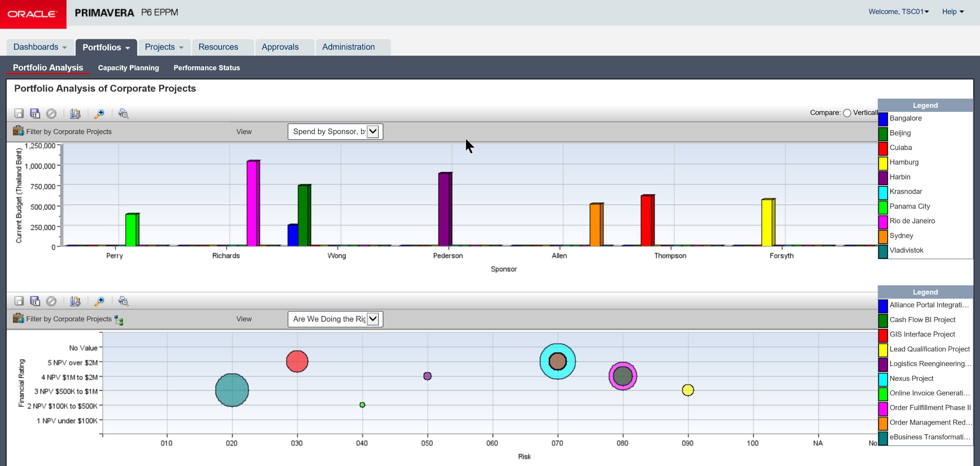The width and height of the screenshot is (980, 466).
Task: Select the Clear/Cancel icon on the top toolbar
Action: (52, 113)
